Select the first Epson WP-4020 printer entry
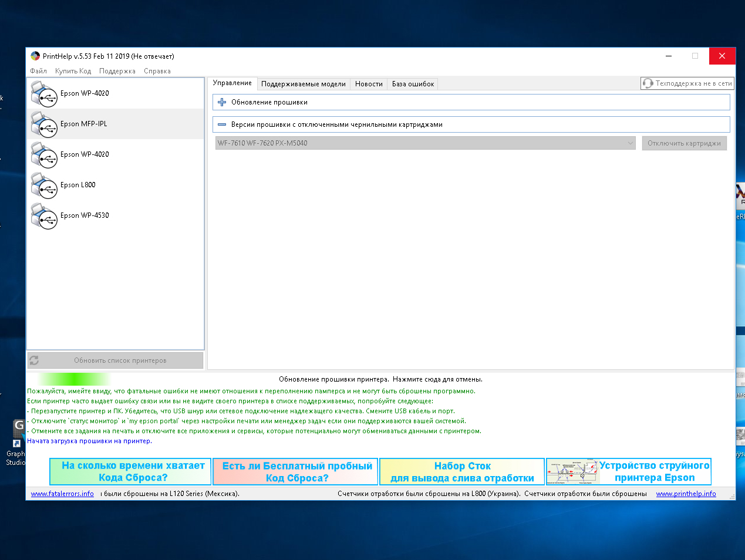The width and height of the screenshot is (745, 560). pos(116,93)
